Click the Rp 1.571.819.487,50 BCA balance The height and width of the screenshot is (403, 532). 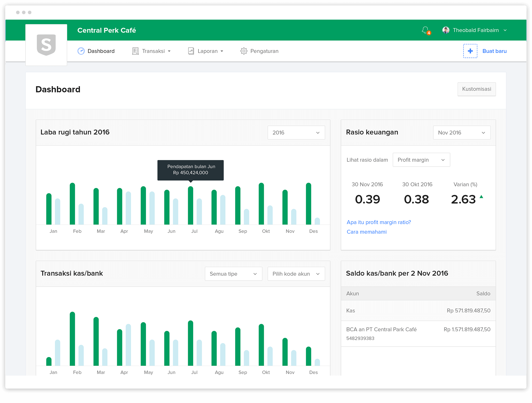(x=467, y=329)
